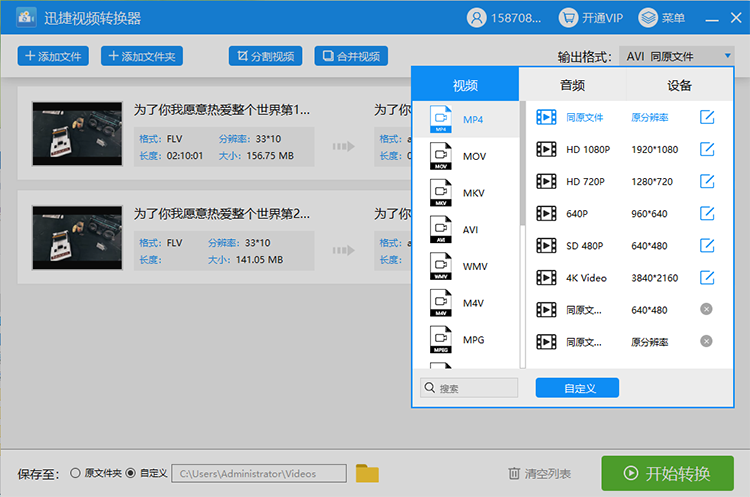
Task: Edit the HD 720P preset
Action: click(x=707, y=181)
